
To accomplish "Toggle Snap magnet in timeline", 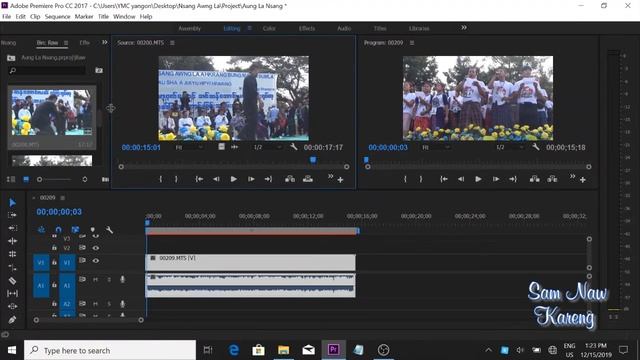I will (58, 230).
